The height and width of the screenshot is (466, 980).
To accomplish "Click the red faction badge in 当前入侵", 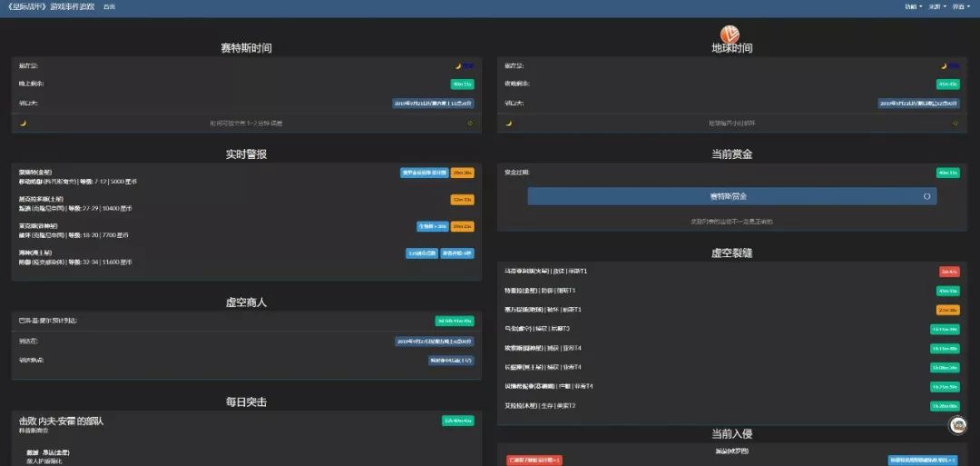I will [x=534, y=461].
